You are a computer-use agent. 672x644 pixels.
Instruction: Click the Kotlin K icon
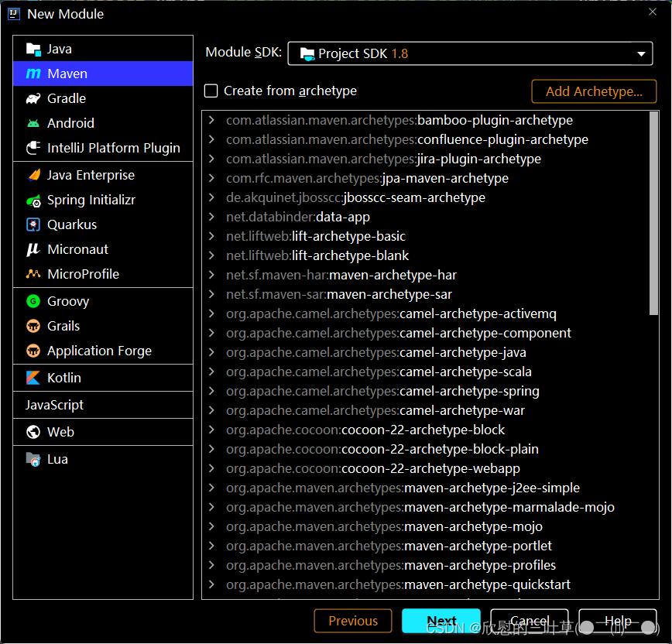pos(33,378)
